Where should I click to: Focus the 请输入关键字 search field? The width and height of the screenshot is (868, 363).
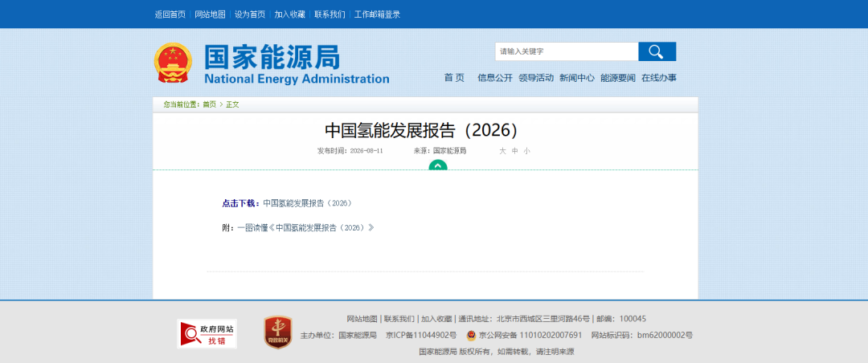click(x=567, y=51)
